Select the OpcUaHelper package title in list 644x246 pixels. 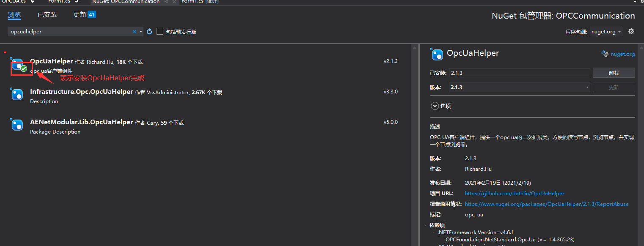pyautogui.click(x=52, y=61)
